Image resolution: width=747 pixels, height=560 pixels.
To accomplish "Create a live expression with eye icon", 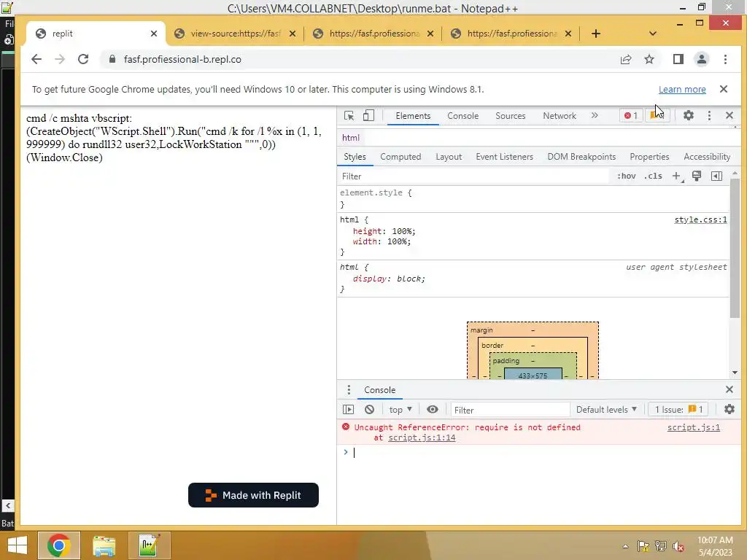I will [432, 410].
